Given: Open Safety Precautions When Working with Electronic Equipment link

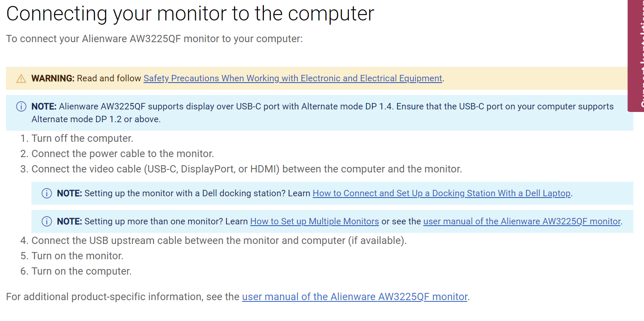Looking at the screenshot, I should click(x=293, y=78).
